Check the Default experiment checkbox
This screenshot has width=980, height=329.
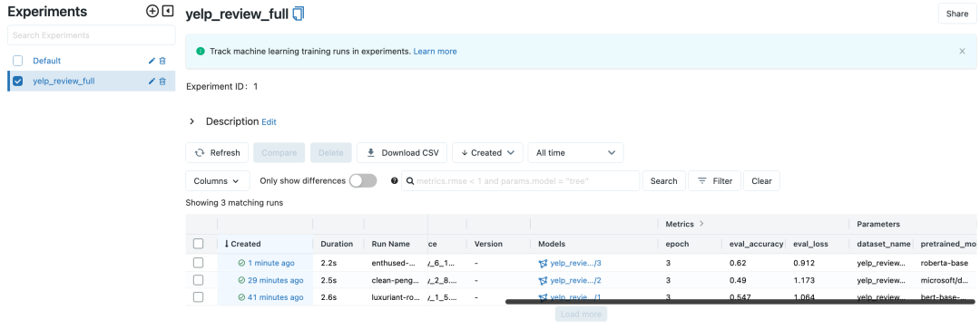(x=18, y=61)
